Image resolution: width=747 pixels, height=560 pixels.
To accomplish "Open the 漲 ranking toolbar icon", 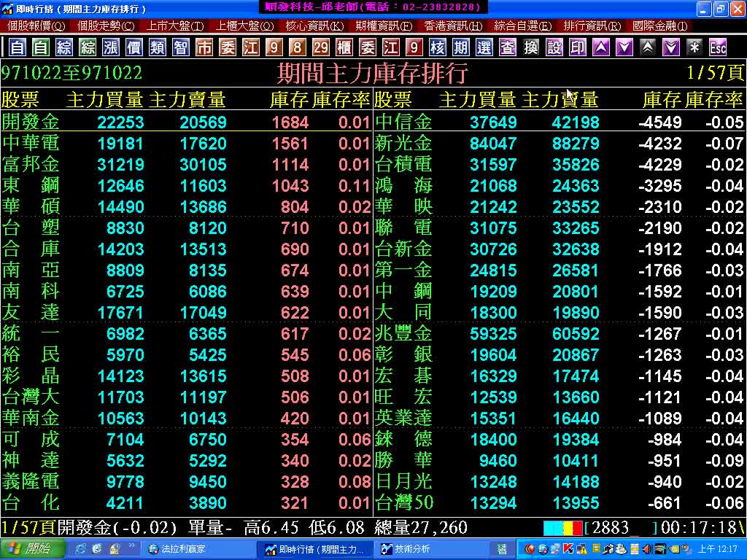I will 111,47.
